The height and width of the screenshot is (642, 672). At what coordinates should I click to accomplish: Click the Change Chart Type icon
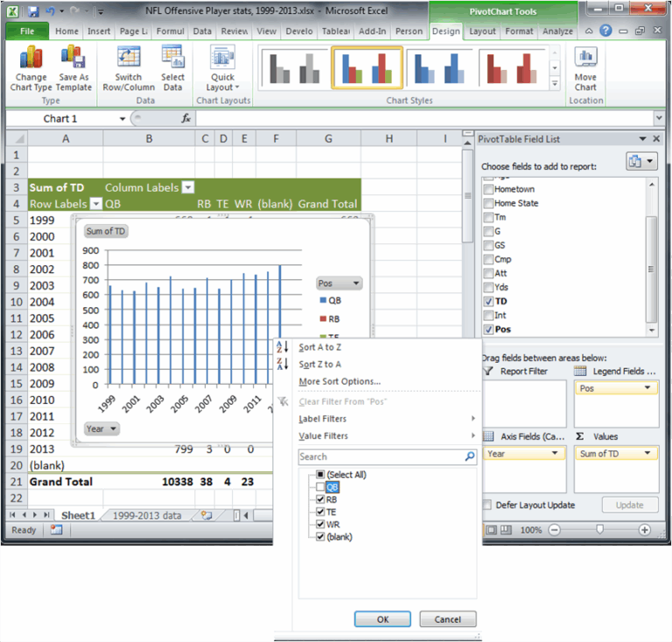click(x=31, y=57)
